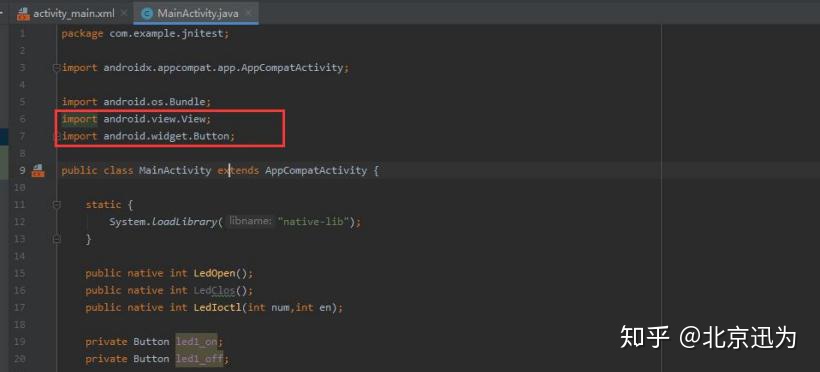The width and height of the screenshot is (820, 372).
Task: Click line number 17 in the gutter
Action: coord(19,308)
